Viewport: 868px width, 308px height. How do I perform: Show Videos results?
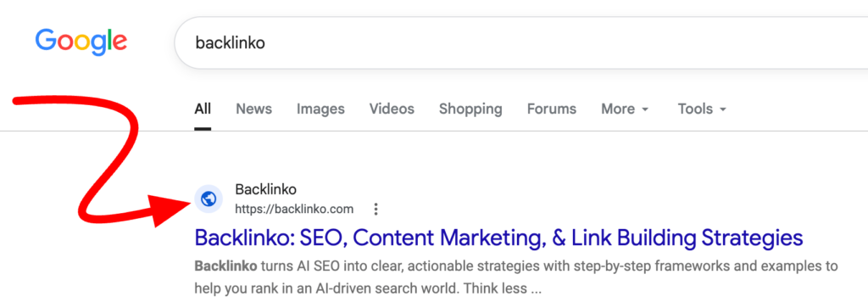pyautogui.click(x=392, y=109)
